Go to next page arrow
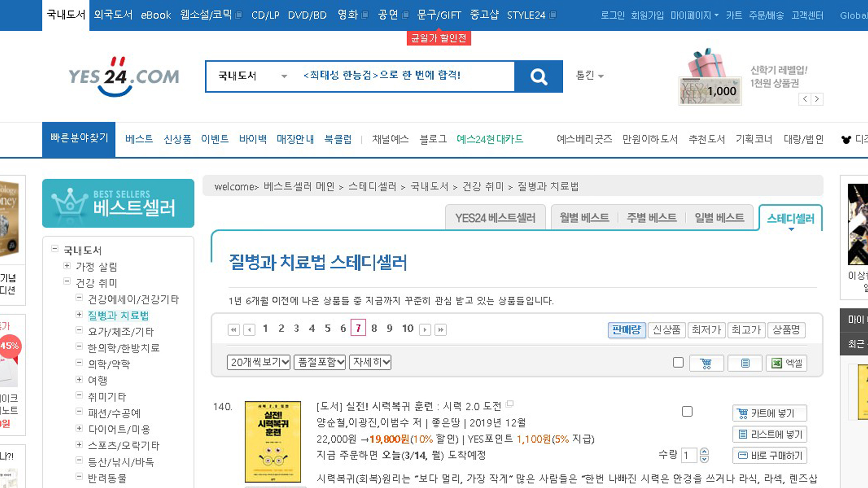This screenshot has height=488, width=868. pyautogui.click(x=425, y=330)
